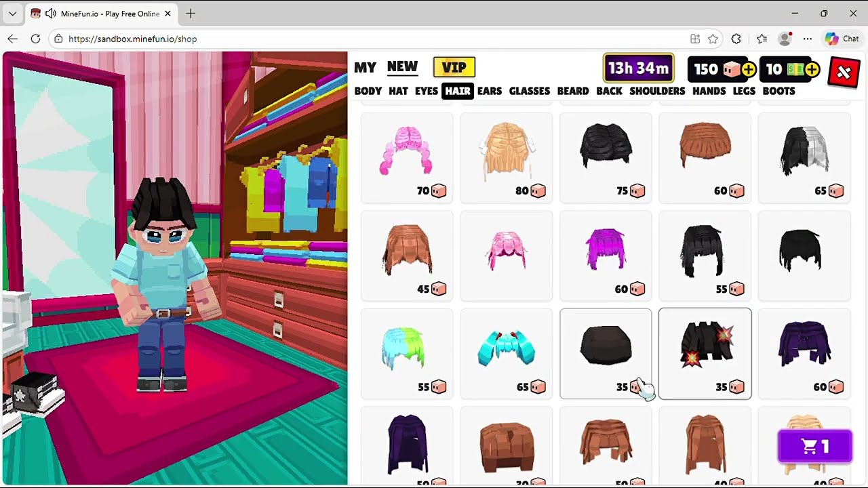Select the EARS category
The height and width of the screenshot is (488, 868).
pos(490,91)
